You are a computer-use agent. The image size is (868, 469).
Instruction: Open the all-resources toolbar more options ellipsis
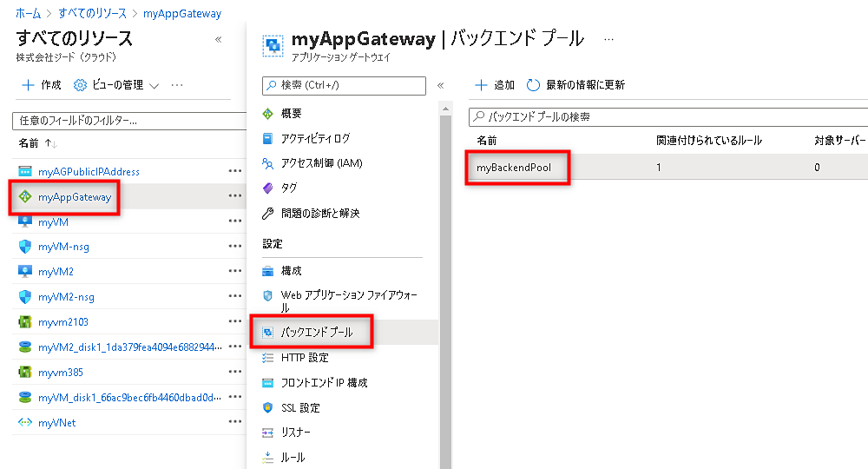point(177,85)
